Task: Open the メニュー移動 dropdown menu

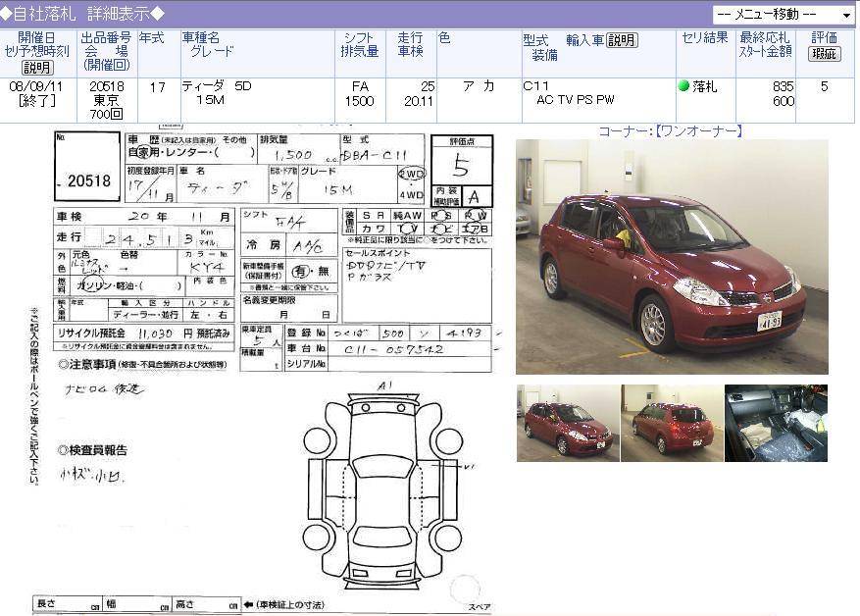Action: coord(784,15)
